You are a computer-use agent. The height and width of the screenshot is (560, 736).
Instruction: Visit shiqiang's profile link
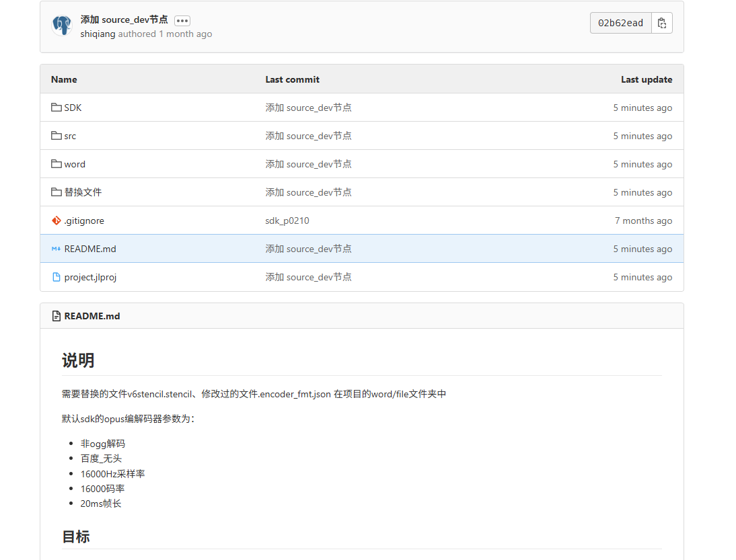coord(98,34)
